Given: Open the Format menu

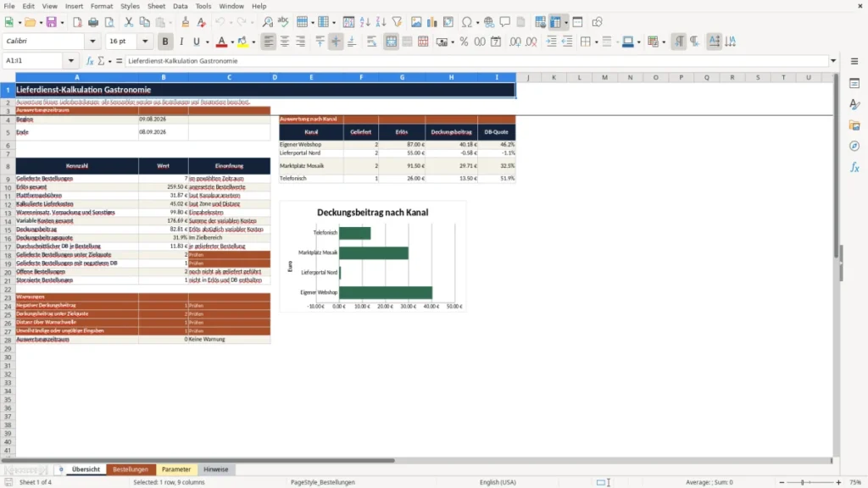Looking at the screenshot, I should coord(102,6).
